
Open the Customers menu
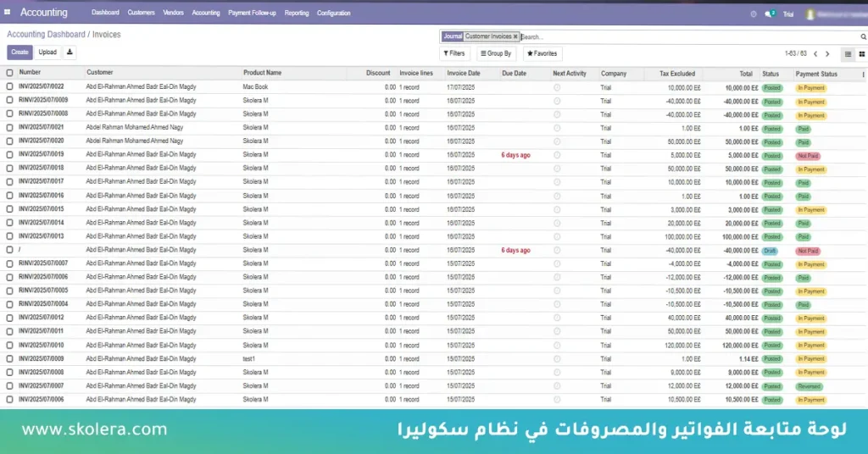point(142,13)
